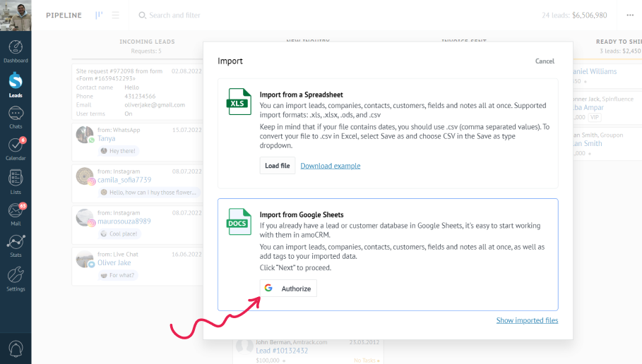Viewport: 642px width, 364px height.
Task: Open Oliver Jake live chat lead
Action: click(x=114, y=262)
